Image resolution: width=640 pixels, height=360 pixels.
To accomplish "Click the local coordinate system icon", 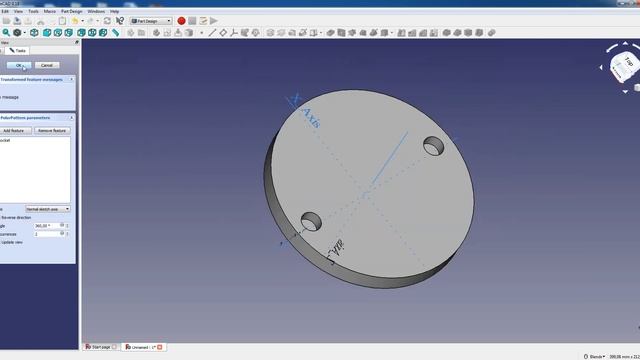I will coord(233,32).
